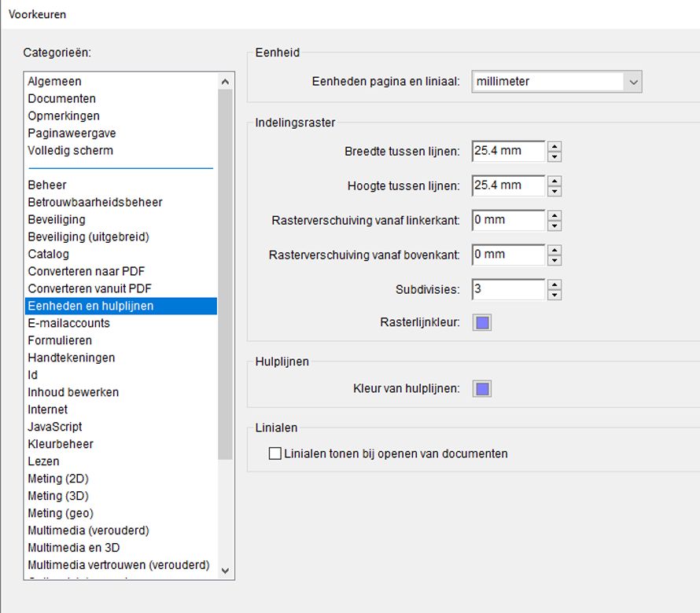This screenshot has width=700, height=613.
Task: Select Algemeen category
Action: click(x=55, y=81)
